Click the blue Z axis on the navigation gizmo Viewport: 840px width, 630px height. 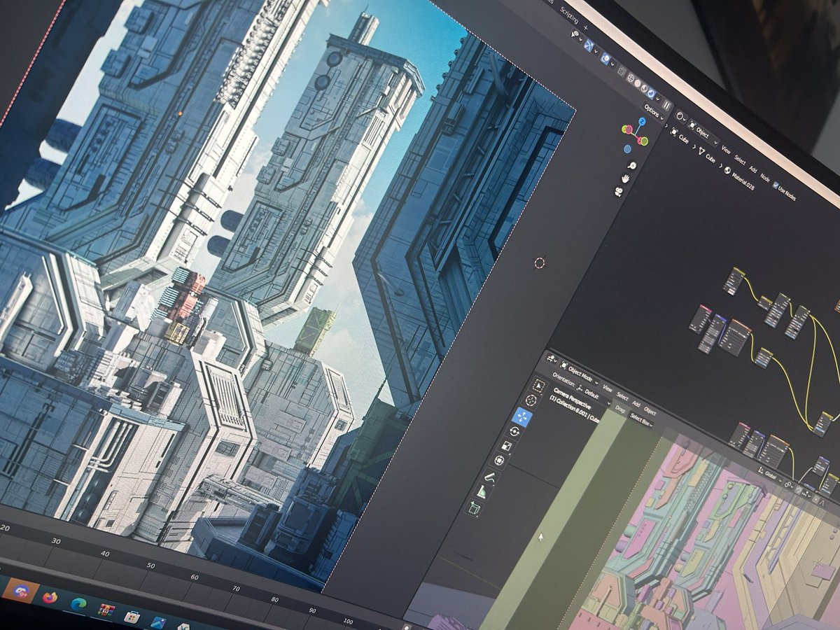(642, 120)
